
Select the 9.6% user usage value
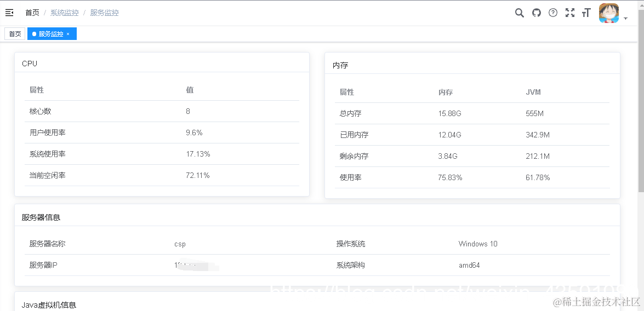(194, 133)
